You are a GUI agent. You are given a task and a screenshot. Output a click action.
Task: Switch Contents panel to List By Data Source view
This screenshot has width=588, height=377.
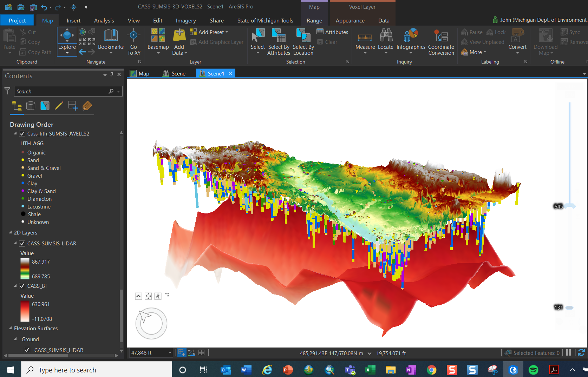[31, 106]
